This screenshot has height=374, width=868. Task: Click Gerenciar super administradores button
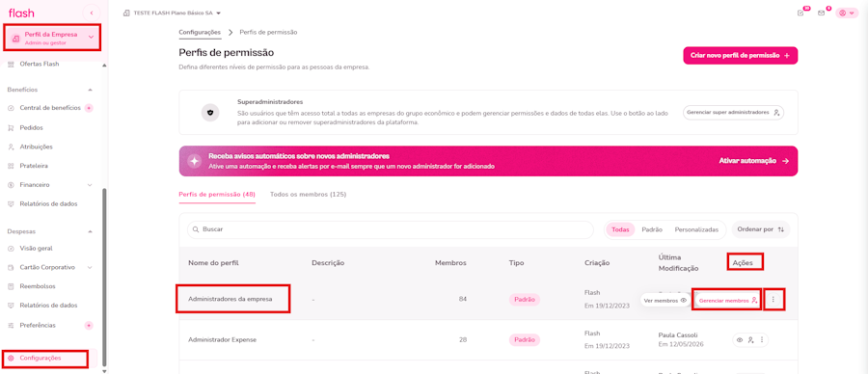pyautogui.click(x=733, y=113)
